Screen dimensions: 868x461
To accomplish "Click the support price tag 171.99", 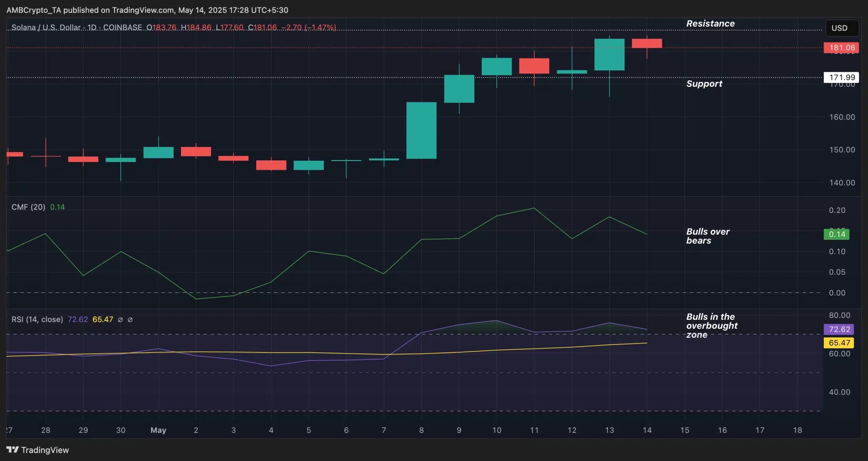I will (x=842, y=77).
